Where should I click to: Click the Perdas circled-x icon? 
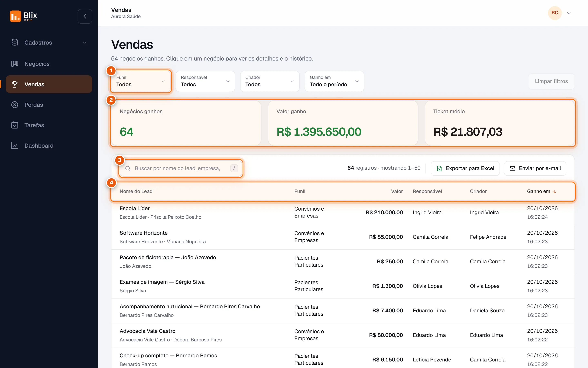pyautogui.click(x=14, y=105)
